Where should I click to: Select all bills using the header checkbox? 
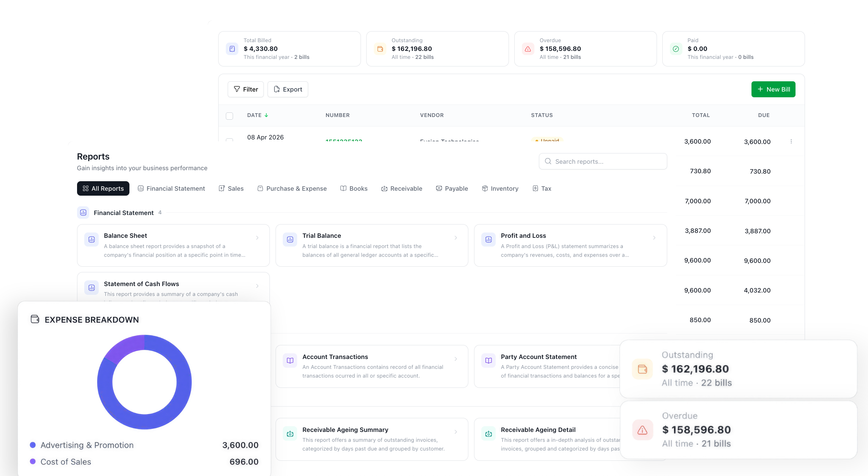click(x=229, y=115)
